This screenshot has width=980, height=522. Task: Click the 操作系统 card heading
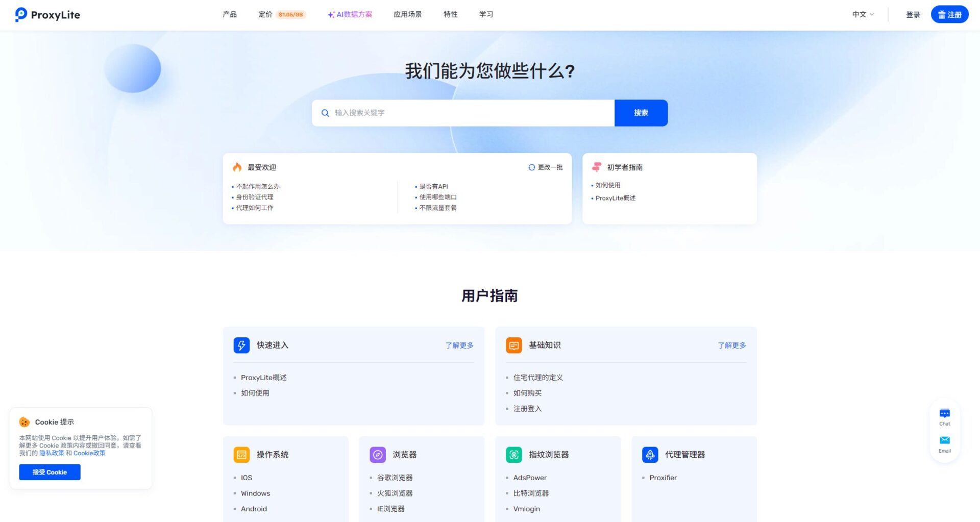coord(273,455)
